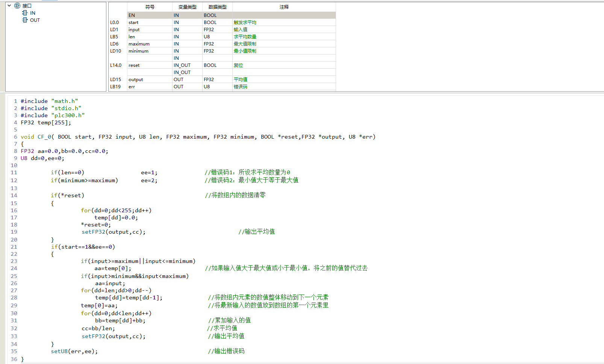Click the 最小值限制 comment cell
The width and height of the screenshot is (604, 364).
(284, 51)
